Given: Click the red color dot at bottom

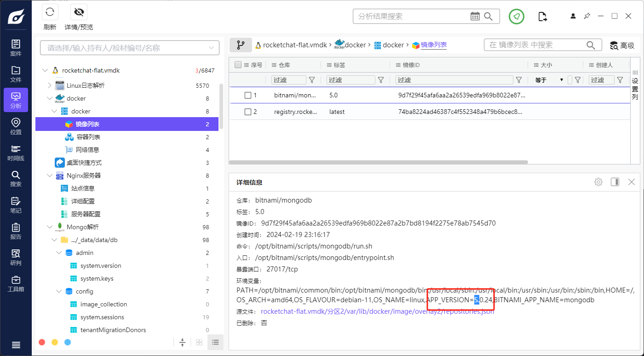Looking at the screenshot, I should click(x=42, y=342).
